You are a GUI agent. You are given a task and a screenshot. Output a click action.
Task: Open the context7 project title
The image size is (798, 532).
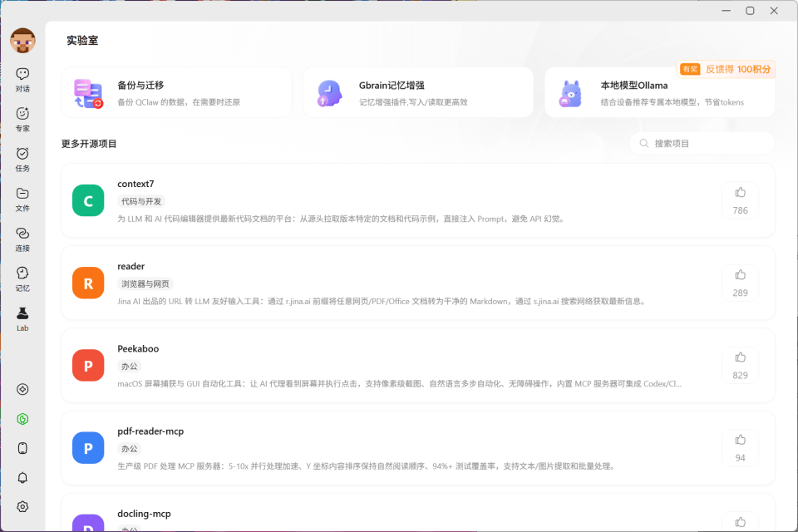coord(135,184)
